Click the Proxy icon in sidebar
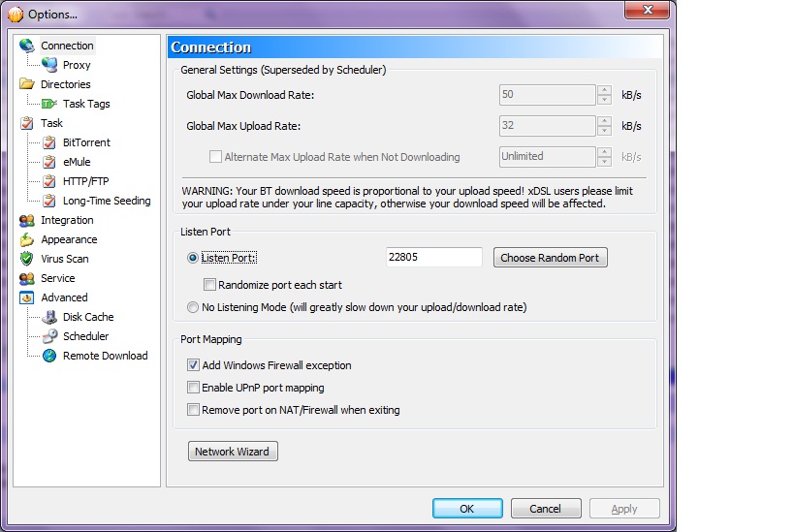 point(49,65)
